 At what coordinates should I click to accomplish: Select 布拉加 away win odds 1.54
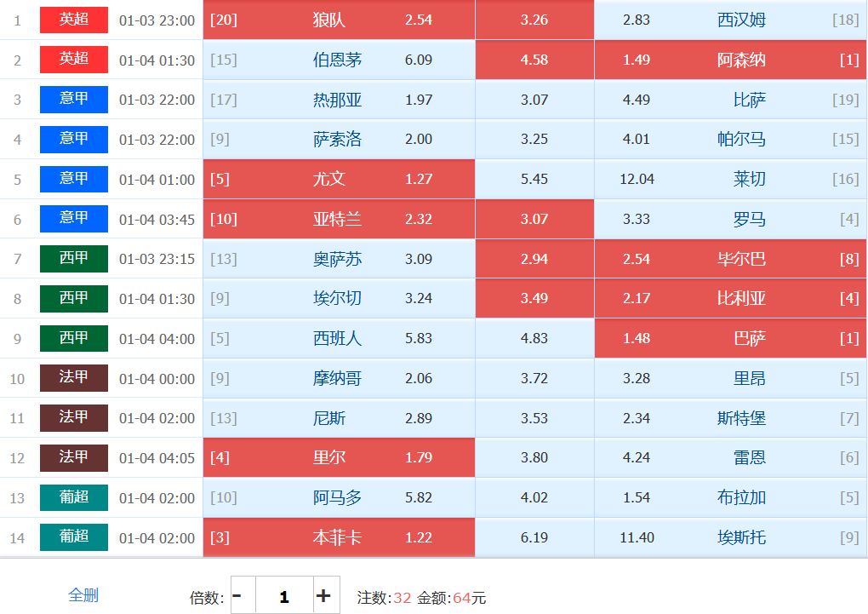click(730, 497)
